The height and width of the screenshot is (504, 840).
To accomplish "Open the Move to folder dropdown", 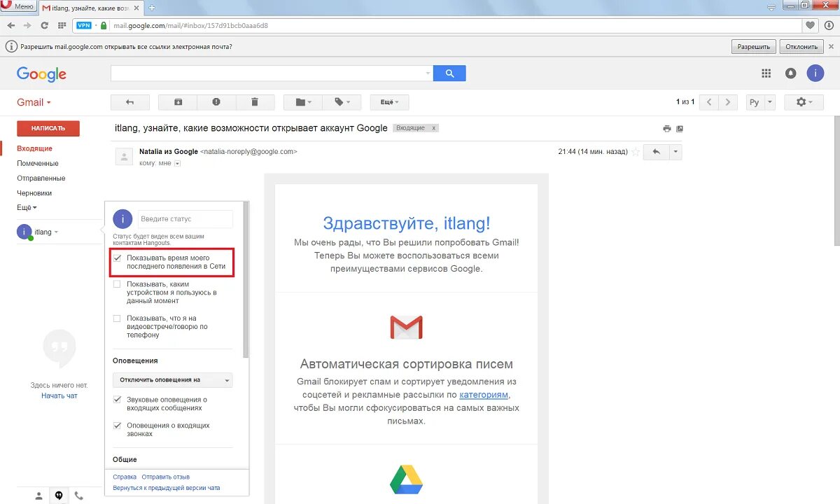I will click(302, 102).
